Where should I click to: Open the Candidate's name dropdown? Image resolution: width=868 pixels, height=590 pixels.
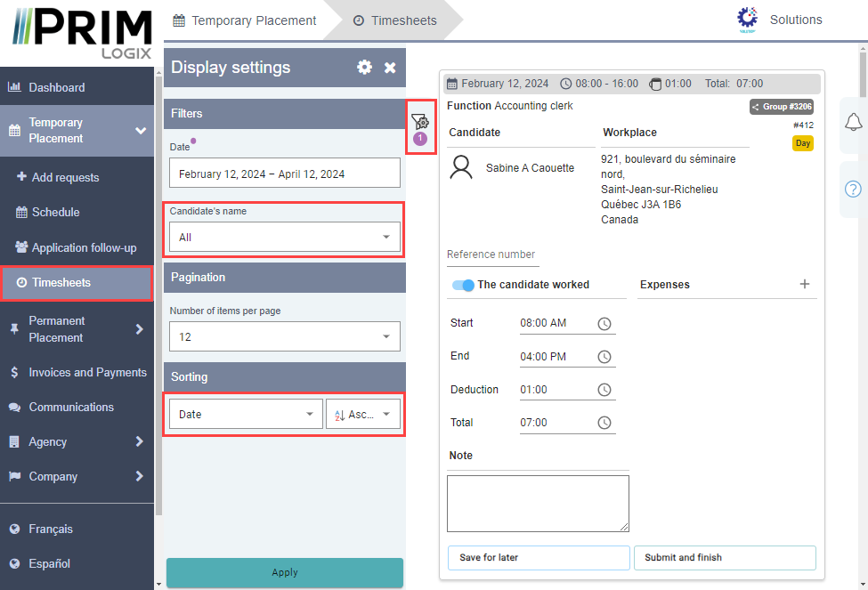click(284, 238)
